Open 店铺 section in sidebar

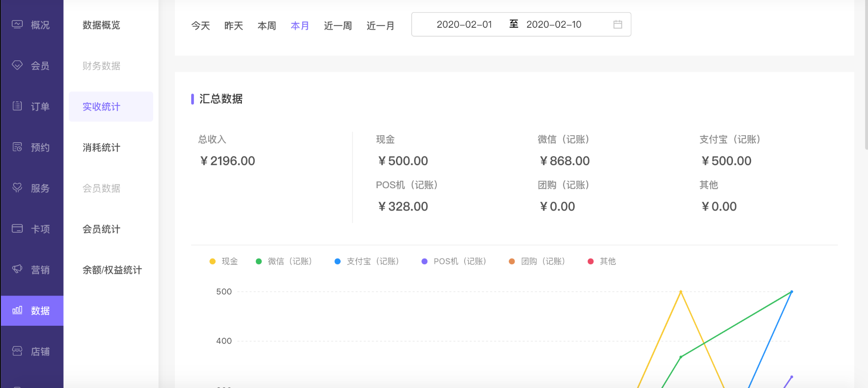coord(32,351)
